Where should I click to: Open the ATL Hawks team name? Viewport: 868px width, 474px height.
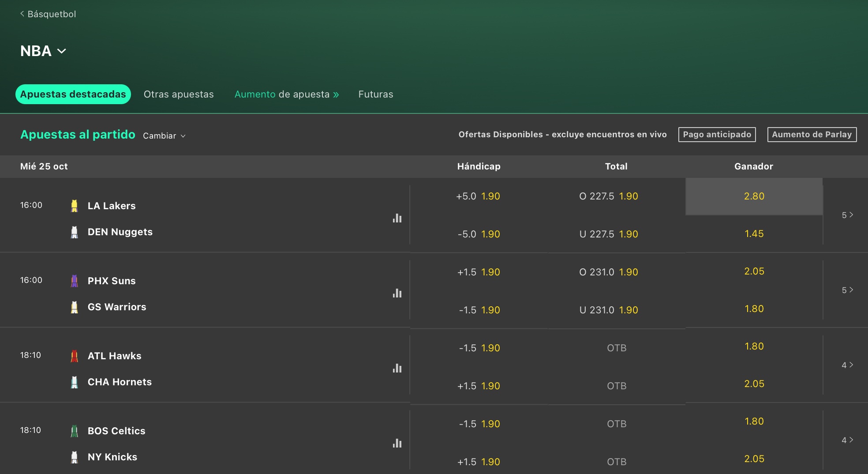[115, 356]
